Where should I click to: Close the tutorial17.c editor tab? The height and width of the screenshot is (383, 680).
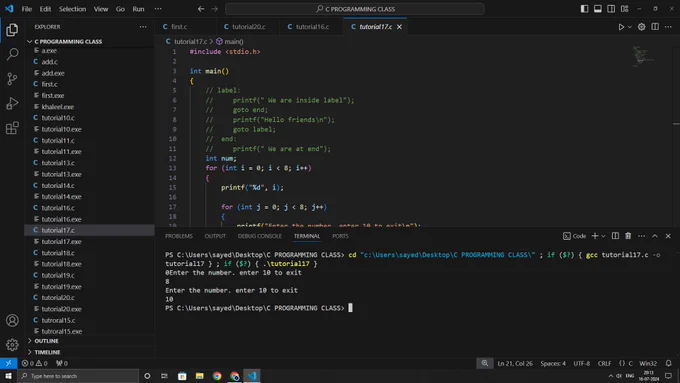point(399,27)
